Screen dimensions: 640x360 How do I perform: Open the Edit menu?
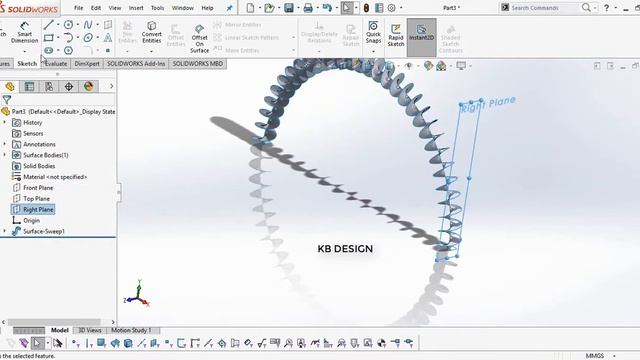[x=96, y=8]
